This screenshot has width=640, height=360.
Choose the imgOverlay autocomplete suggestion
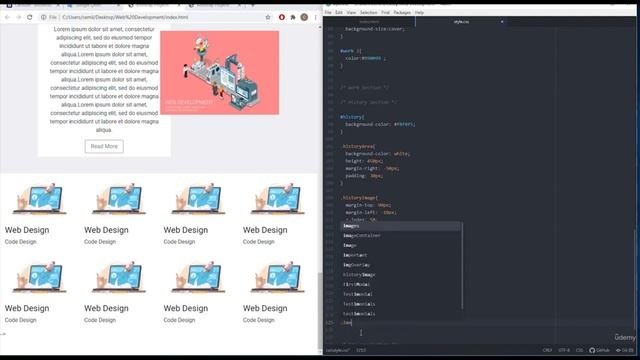coord(401,265)
